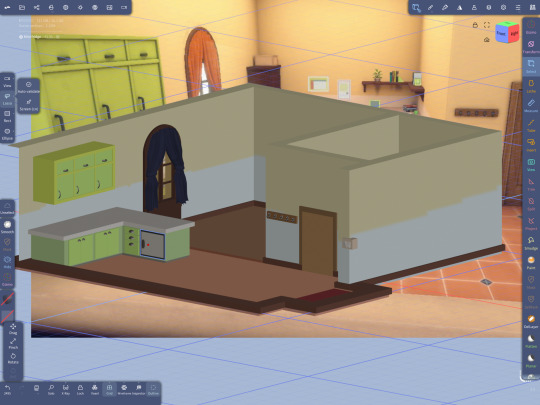The width and height of the screenshot is (540, 405).
Task: Select the Gizmo tool in right toolbar
Action: tap(531, 27)
